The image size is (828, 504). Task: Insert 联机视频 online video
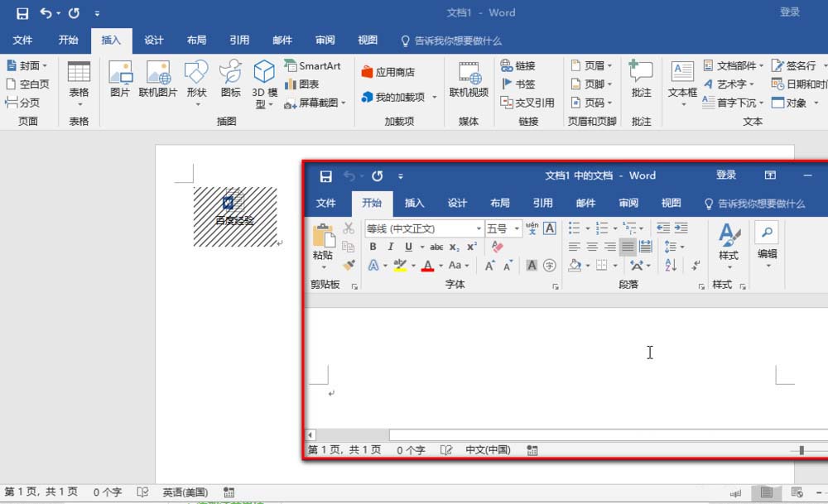coord(469,80)
